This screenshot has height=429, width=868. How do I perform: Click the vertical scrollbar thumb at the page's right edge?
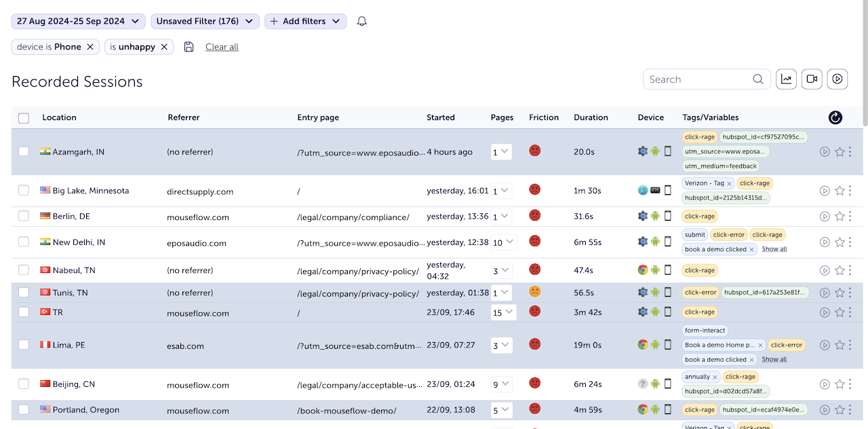pyautogui.click(x=864, y=63)
